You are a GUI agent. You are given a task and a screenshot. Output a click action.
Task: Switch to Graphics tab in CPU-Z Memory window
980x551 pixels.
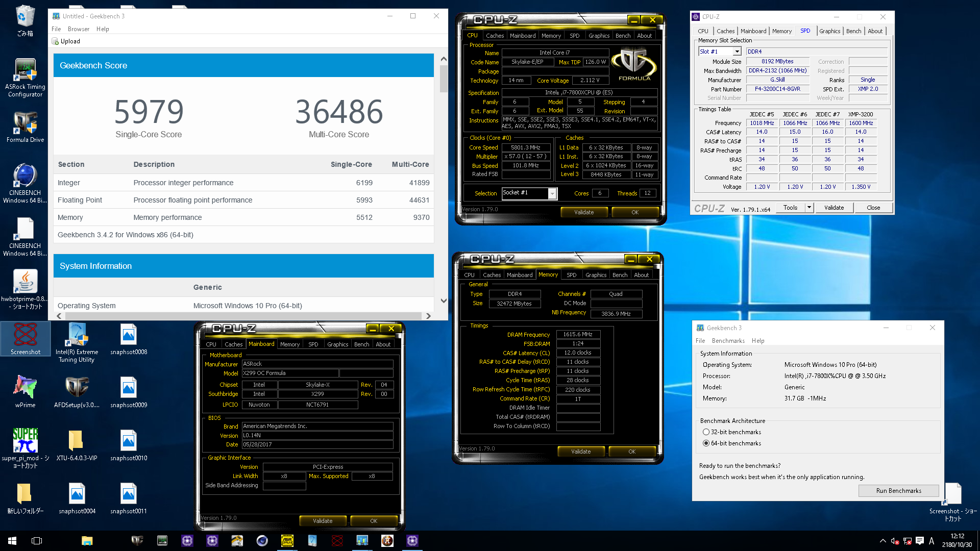[x=596, y=275]
